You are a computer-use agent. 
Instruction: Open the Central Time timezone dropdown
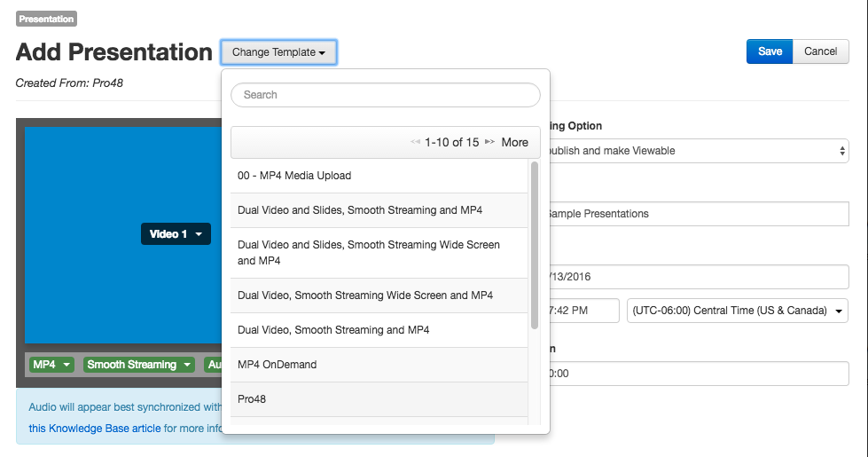click(x=737, y=311)
